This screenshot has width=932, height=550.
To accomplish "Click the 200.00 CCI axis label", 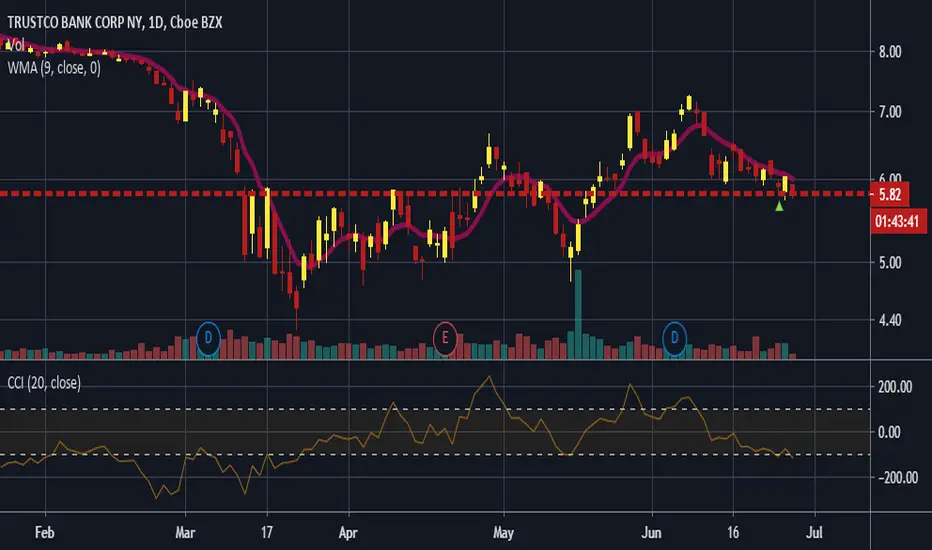I will pyautogui.click(x=895, y=387).
